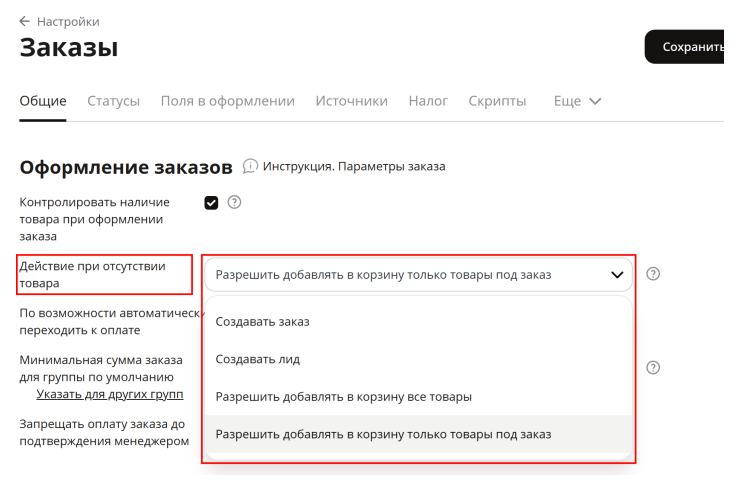Click the Сохранить button
740x480 pixels.
coord(684,47)
